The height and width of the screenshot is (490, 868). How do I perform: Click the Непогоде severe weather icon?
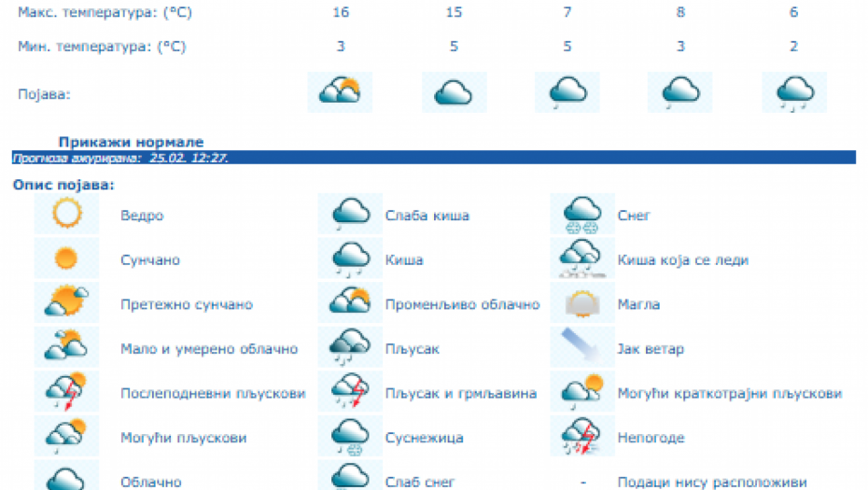(582, 437)
